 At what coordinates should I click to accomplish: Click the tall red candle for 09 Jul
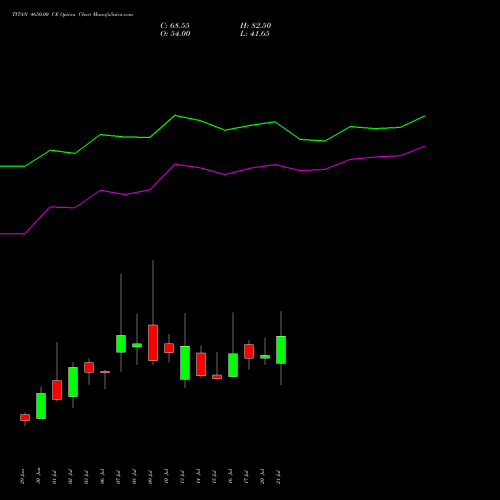coord(153,343)
